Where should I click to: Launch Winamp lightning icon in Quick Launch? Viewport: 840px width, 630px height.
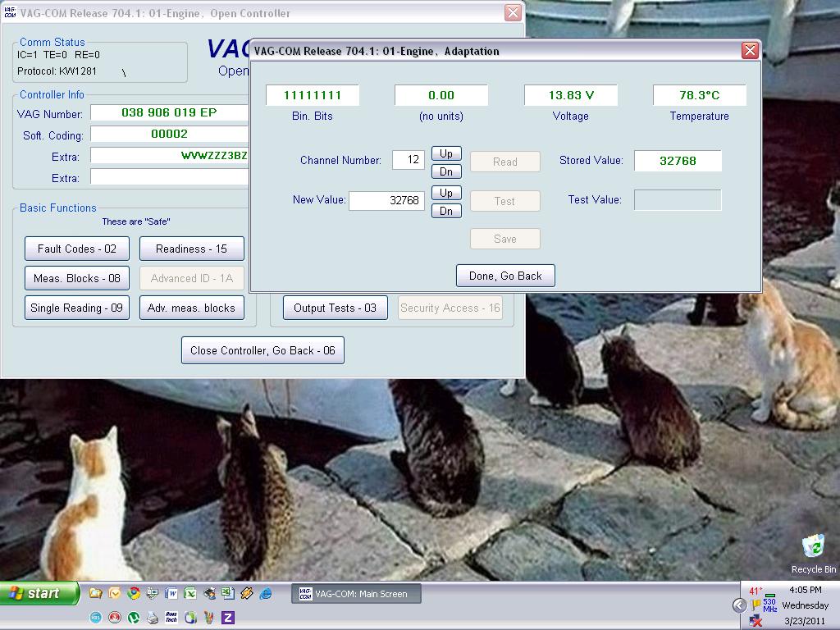click(x=246, y=593)
